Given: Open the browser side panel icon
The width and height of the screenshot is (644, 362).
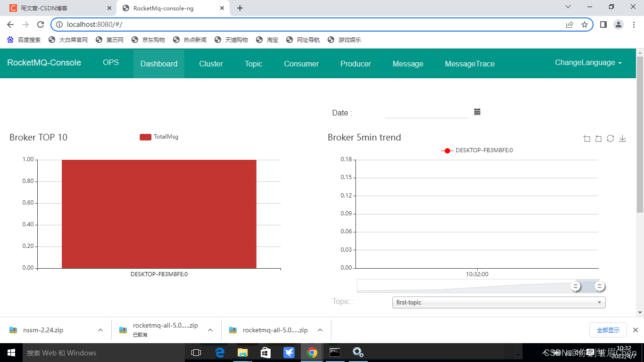Looking at the screenshot, I should [603, 25].
